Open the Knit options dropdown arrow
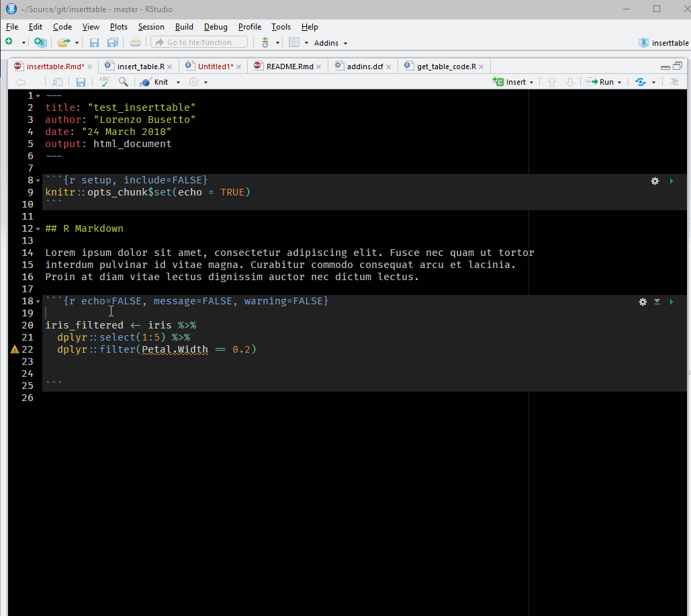The width and height of the screenshot is (691, 616). (179, 83)
